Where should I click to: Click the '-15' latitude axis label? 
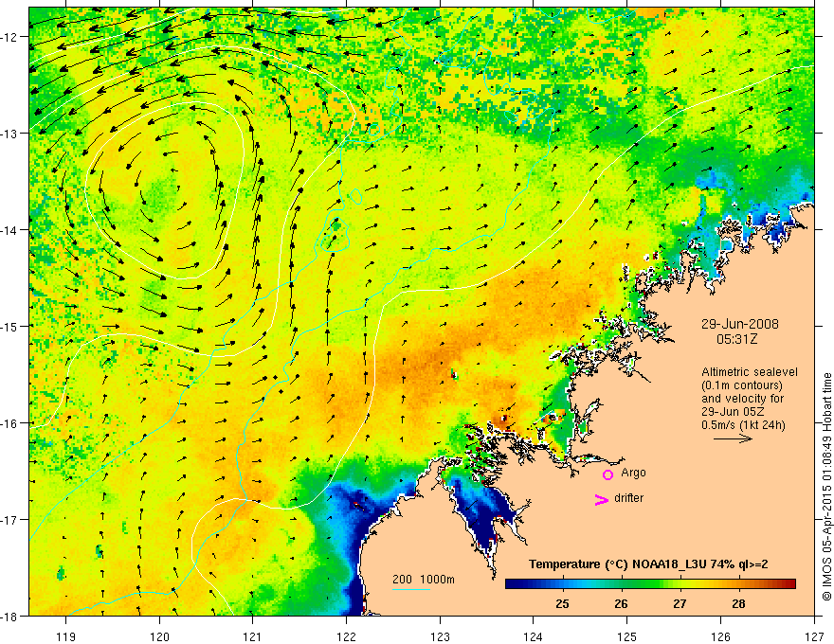click(x=9, y=326)
